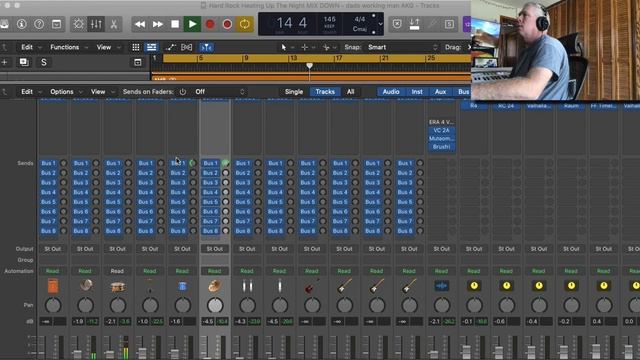Click the Tuner/low latency icon with arrows
The width and height of the screenshot is (640, 360).
(x=414, y=24)
